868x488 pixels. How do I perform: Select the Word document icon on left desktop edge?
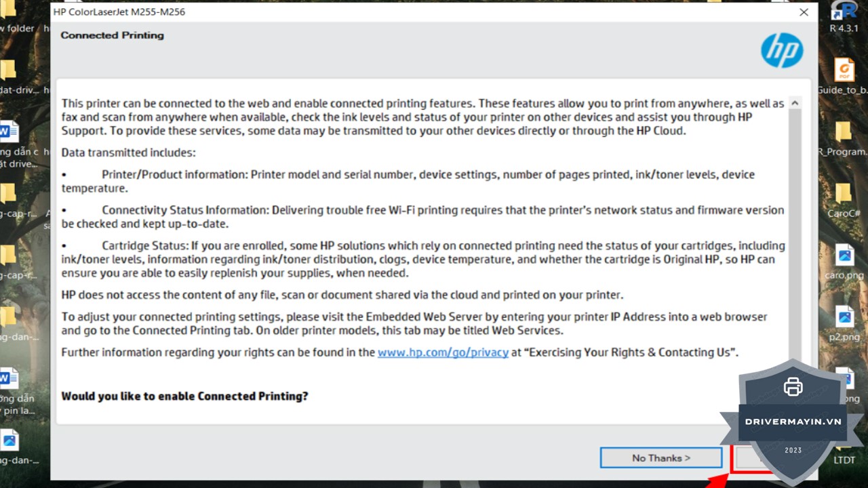point(8,131)
